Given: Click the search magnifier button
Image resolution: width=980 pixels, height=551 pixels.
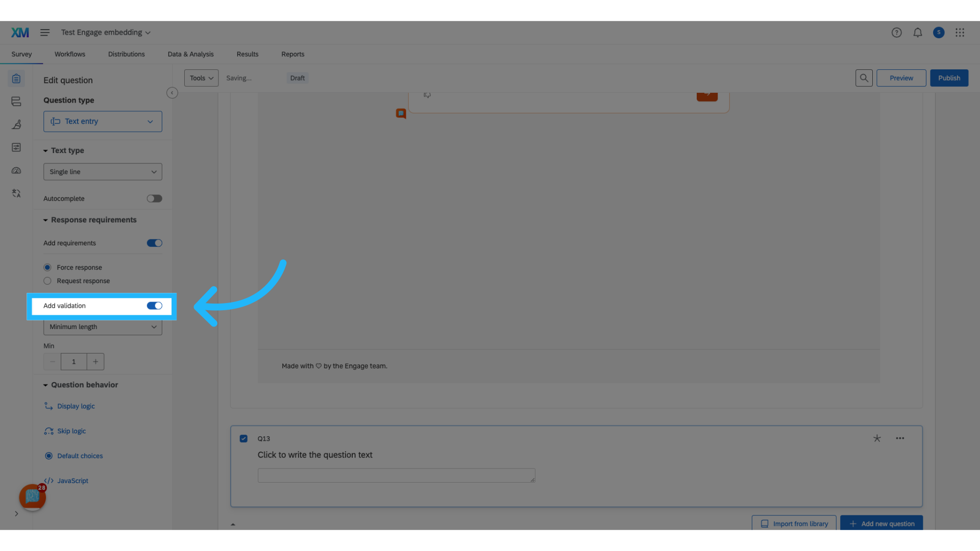Looking at the screenshot, I should tap(864, 78).
